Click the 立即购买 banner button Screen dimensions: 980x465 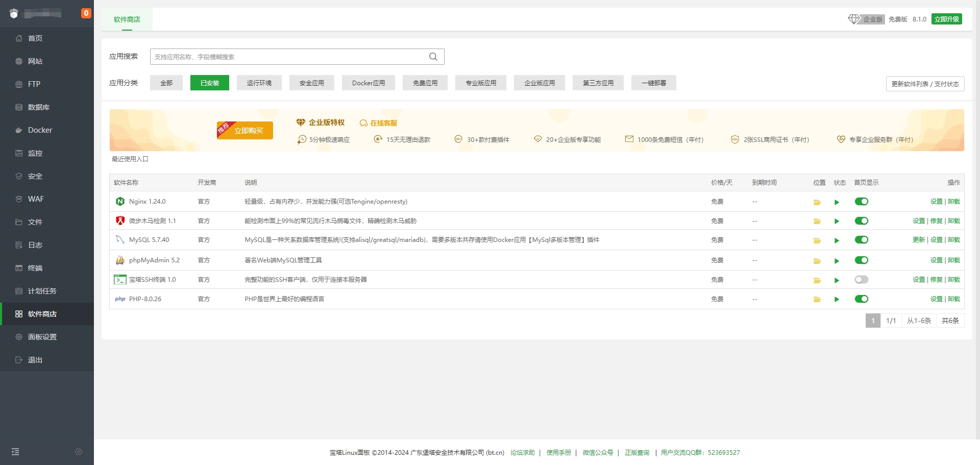(x=245, y=130)
